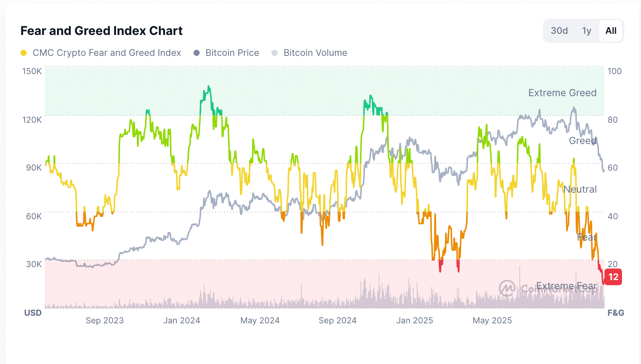Select the Extreme Greed zone label
This screenshot has width=641, height=364.
click(562, 93)
